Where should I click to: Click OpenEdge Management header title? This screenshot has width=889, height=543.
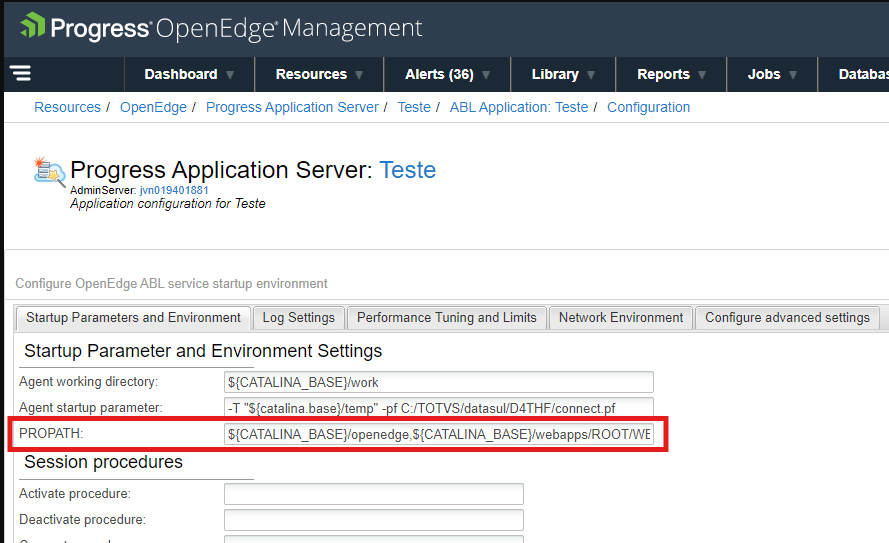(x=289, y=28)
